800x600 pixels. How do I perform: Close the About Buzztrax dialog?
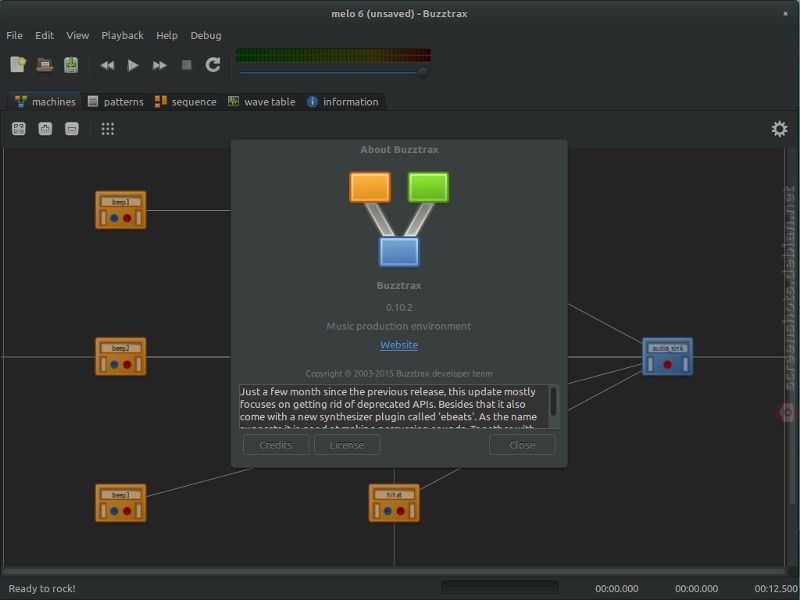pyautogui.click(x=522, y=444)
